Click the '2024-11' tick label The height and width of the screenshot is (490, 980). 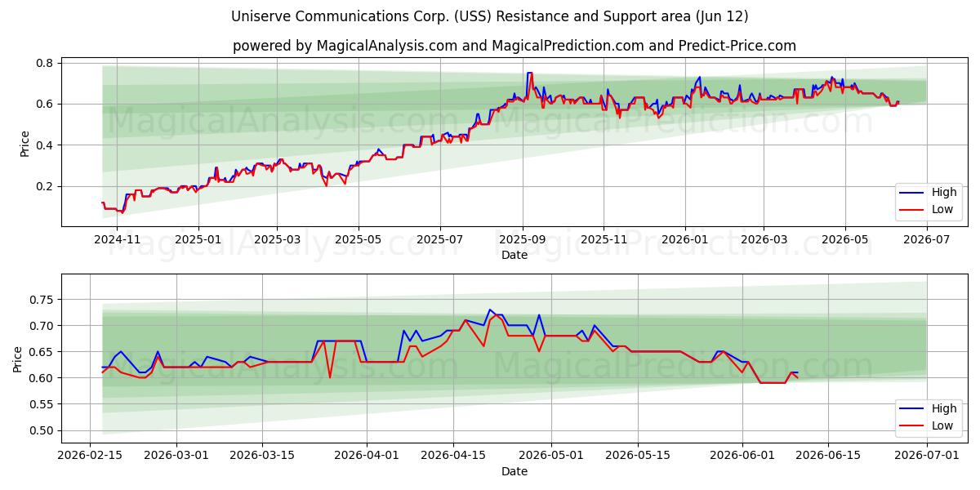coord(118,239)
